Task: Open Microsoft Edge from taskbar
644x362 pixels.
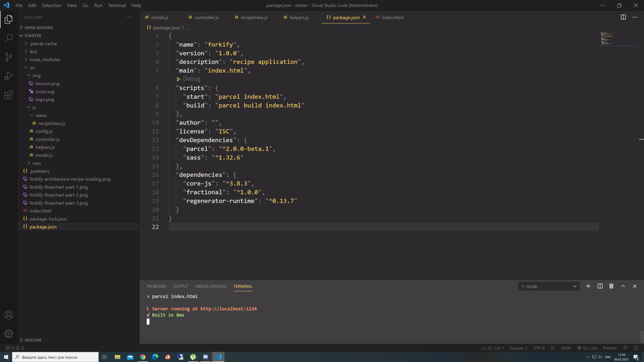Action: pyautogui.click(x=155, y=357)
